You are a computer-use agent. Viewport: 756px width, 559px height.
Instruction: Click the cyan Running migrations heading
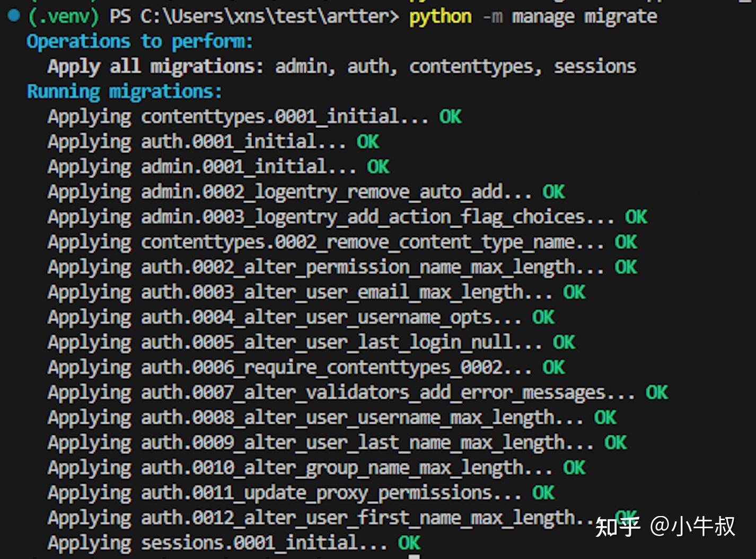(124, 91)
